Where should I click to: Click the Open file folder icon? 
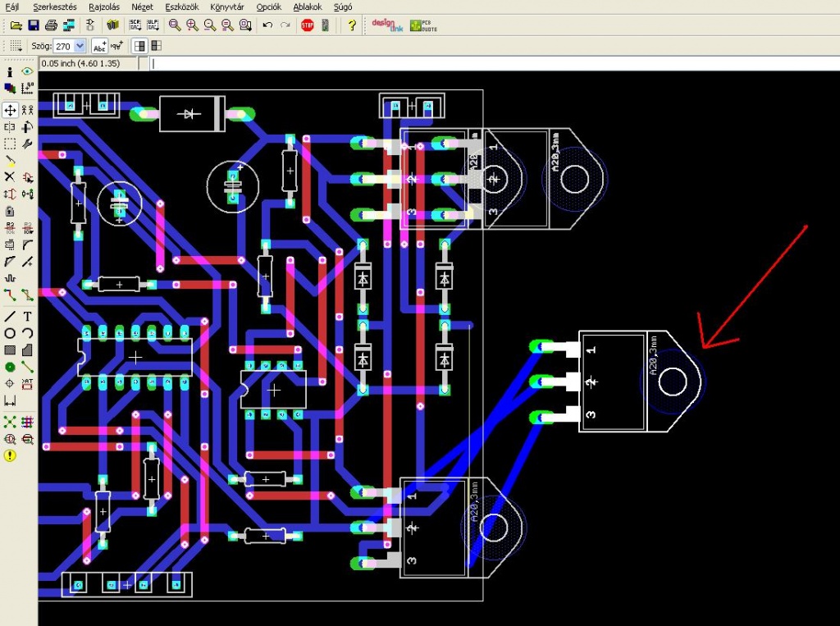[16, 25]
